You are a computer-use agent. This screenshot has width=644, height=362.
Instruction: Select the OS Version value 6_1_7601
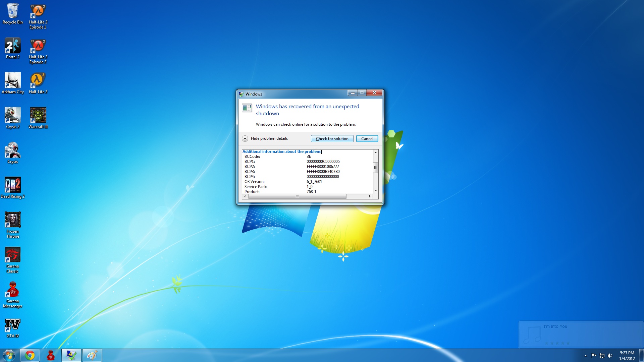pos(314,182)
